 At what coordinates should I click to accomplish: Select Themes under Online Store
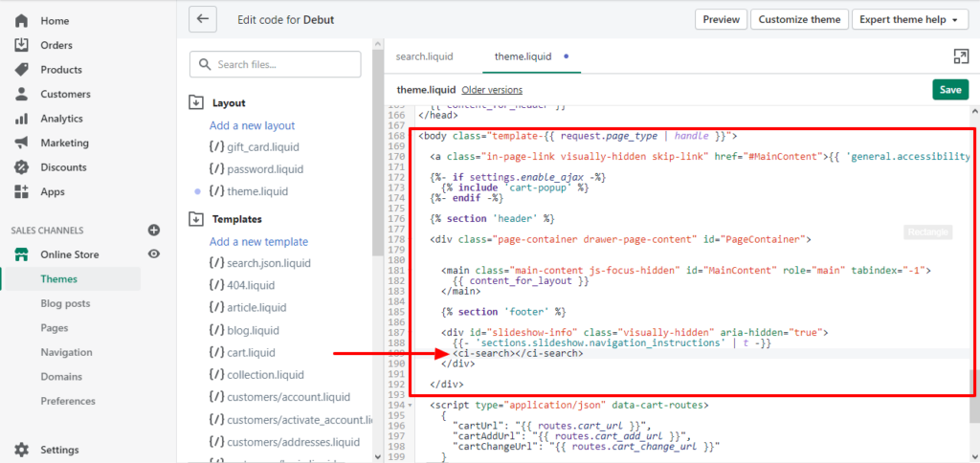click(59, 279)
